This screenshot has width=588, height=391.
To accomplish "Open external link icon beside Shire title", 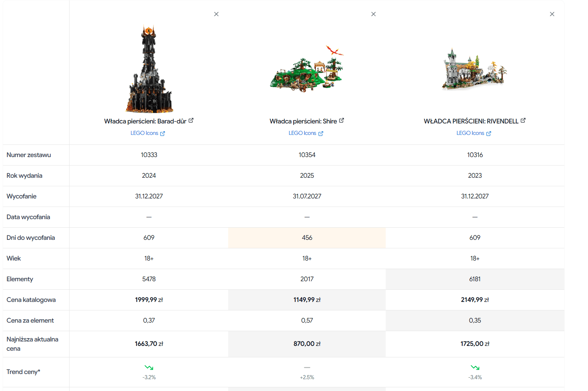I will tap(341, 120).
